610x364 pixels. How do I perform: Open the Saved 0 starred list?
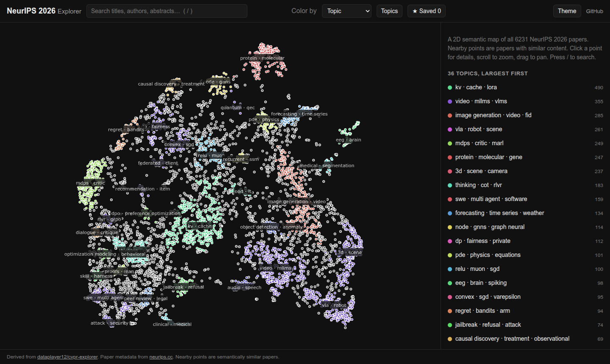(x=427, y=11)
